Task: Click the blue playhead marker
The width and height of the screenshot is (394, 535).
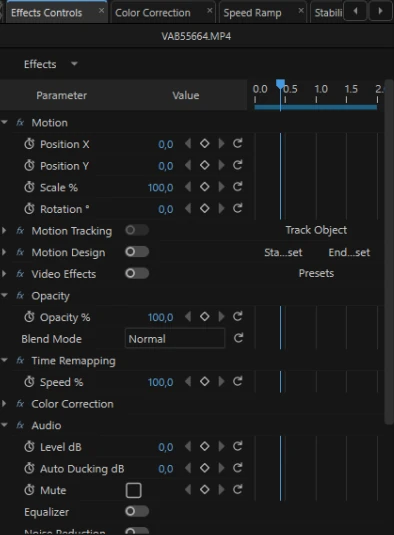Action: click(x=280, y=84)
